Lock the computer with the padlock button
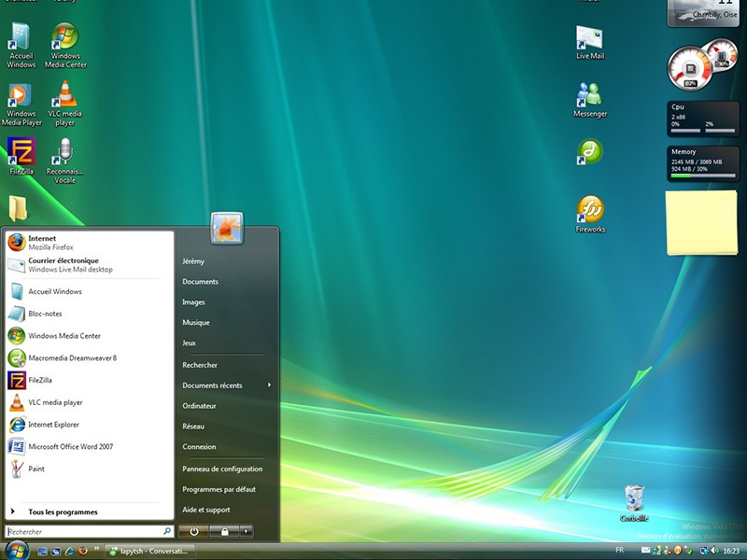This screenshot has height=560, width=747. coord(224,531)
